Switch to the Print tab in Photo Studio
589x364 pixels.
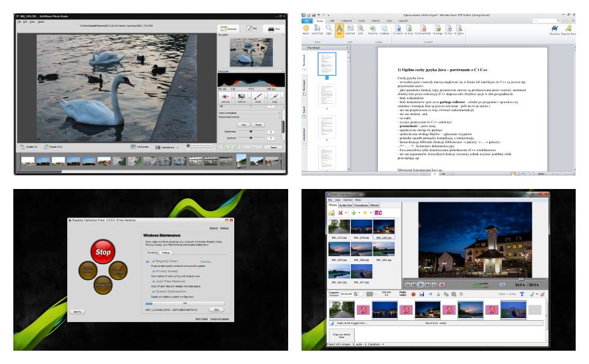pyautogui.click(x=274, y=29)
